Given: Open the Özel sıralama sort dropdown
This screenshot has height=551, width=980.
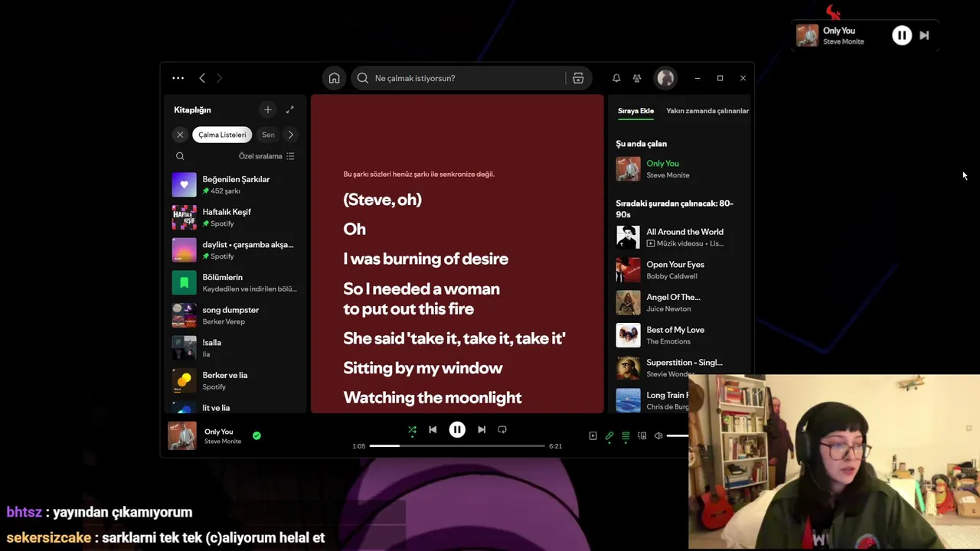Looking at the screenshot, I should [x=266, y=156].
